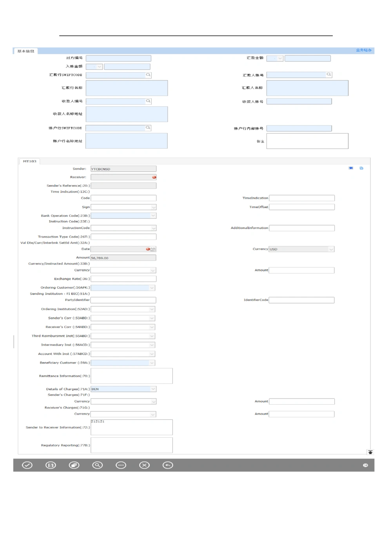The image size is (392, 555).
Task: Click the scroll-to-top arrow icon
Action: [x=370, y=452]
